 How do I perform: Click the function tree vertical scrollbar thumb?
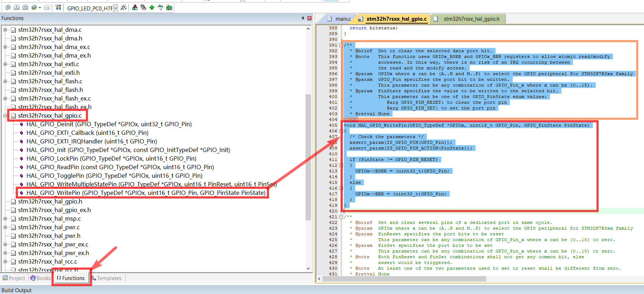pos(308,157)
